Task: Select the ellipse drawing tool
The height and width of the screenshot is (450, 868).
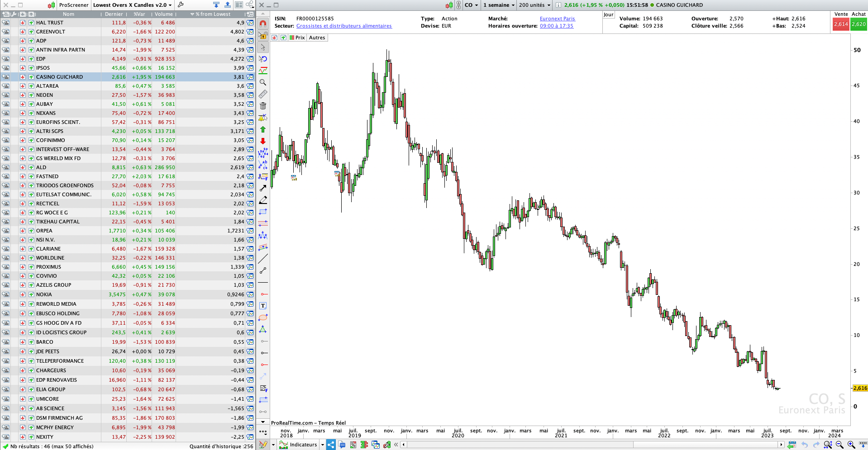Action: (263, 317)
